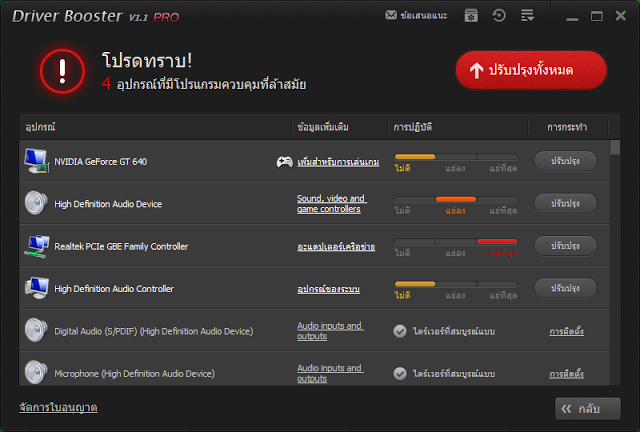Screen dimensions: 640x432
Task: Click the red number 4 outdated count
Action: pos(106,84)
